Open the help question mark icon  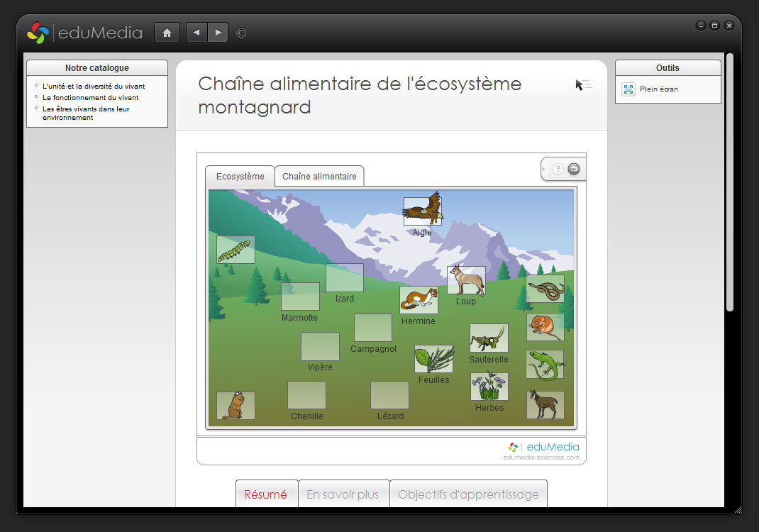[x=558, y=169]
